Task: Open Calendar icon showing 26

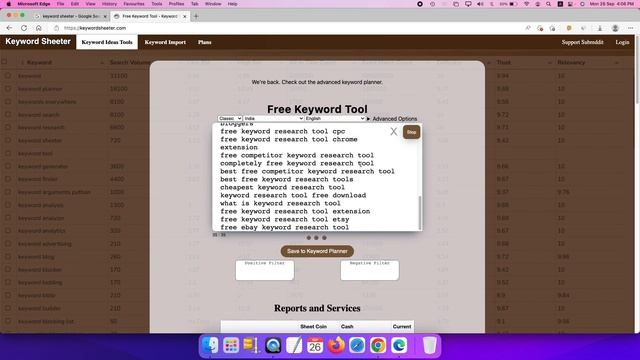Action: pos(315,345)
